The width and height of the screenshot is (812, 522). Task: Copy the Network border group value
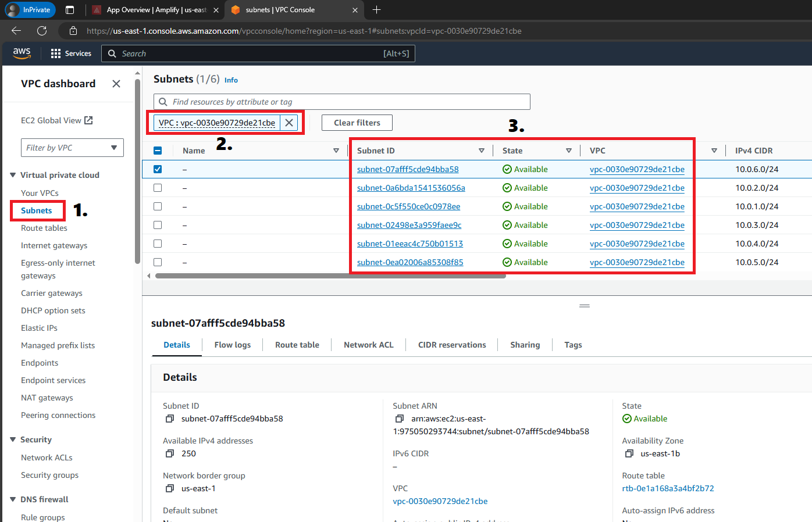(170, 488)
